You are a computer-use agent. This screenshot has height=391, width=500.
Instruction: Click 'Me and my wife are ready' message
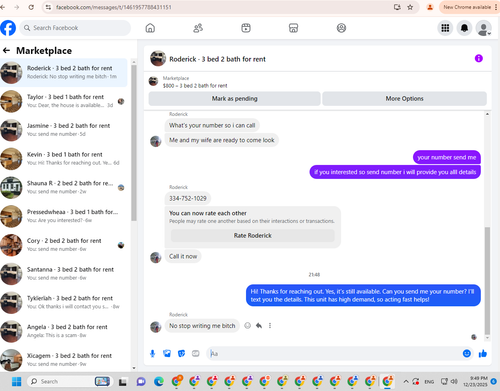click(x=222, y=140)
